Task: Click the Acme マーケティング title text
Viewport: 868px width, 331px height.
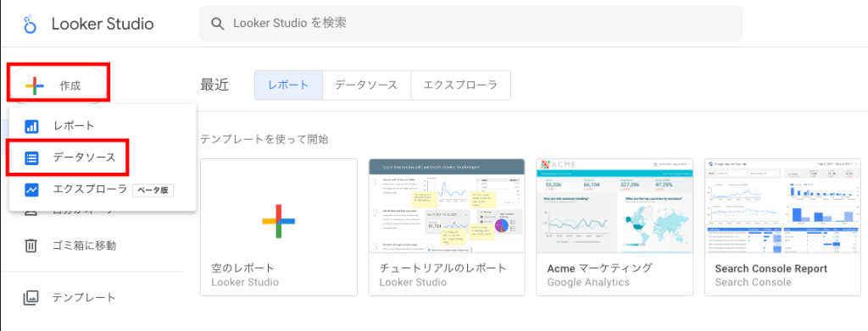Action: point(599,268)
